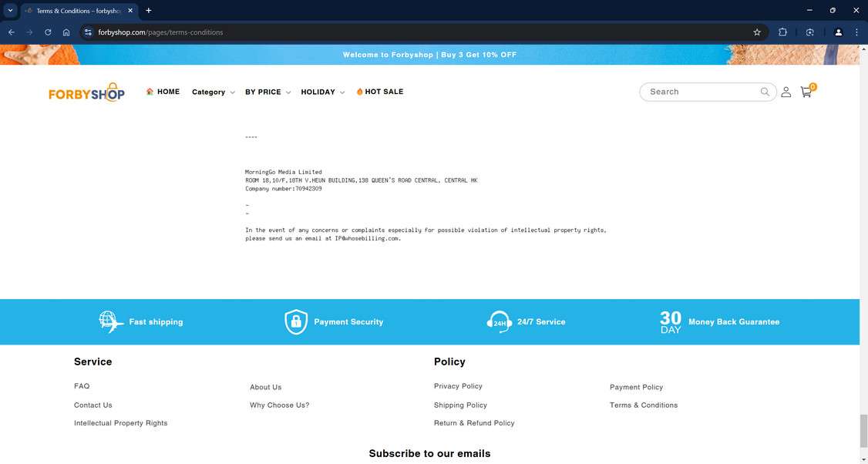The width and height of the screenshot is (868, 464).
Task: Click the Contact Us link
Action: click(x=93, y=405)
